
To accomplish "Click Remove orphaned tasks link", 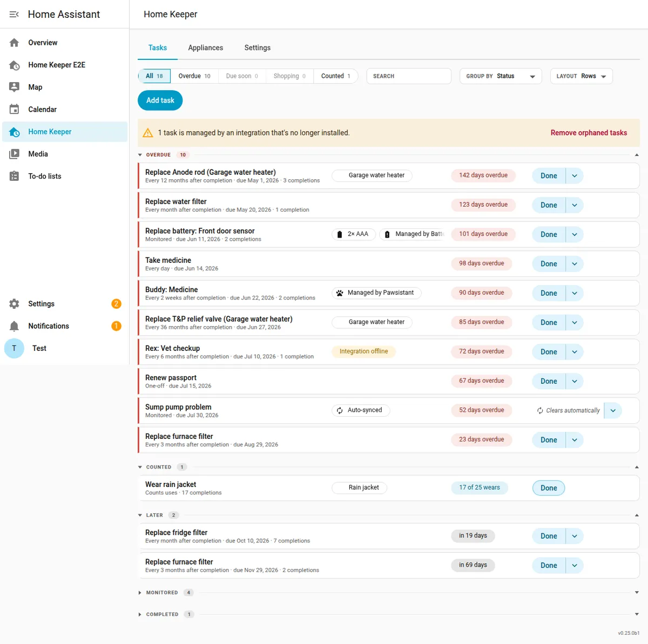I will pos(589,133).
